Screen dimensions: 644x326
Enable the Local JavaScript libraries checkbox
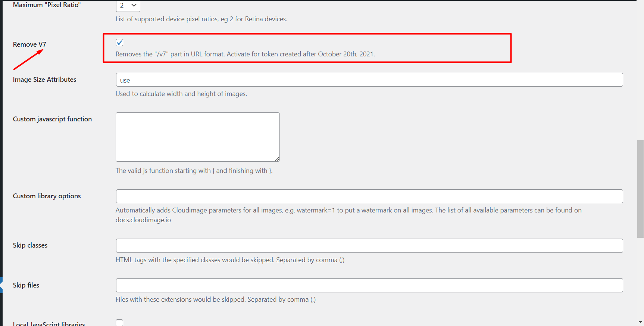click(119, 323)
